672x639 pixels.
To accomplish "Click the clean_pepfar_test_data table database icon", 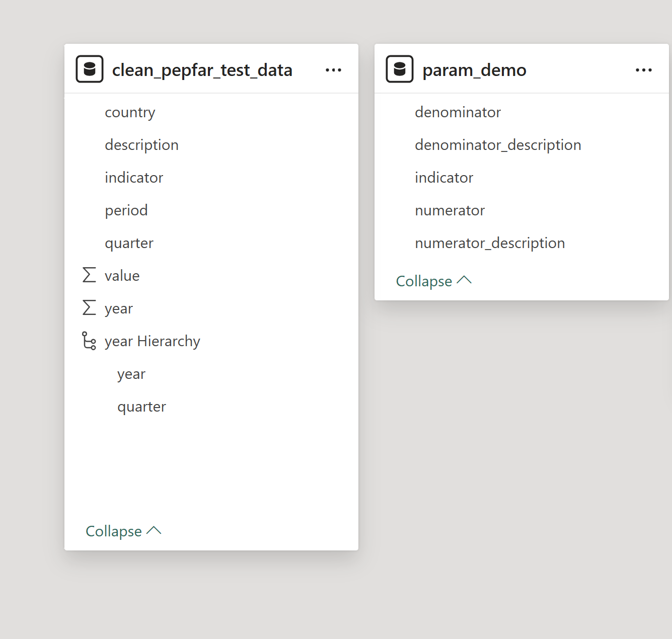I will click(x=90, y=69).
